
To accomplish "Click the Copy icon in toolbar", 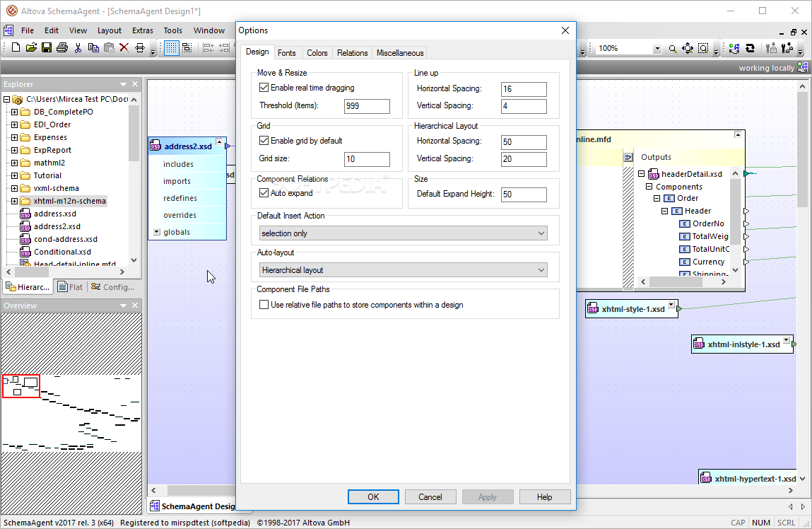I will click(x=93, y=47).
